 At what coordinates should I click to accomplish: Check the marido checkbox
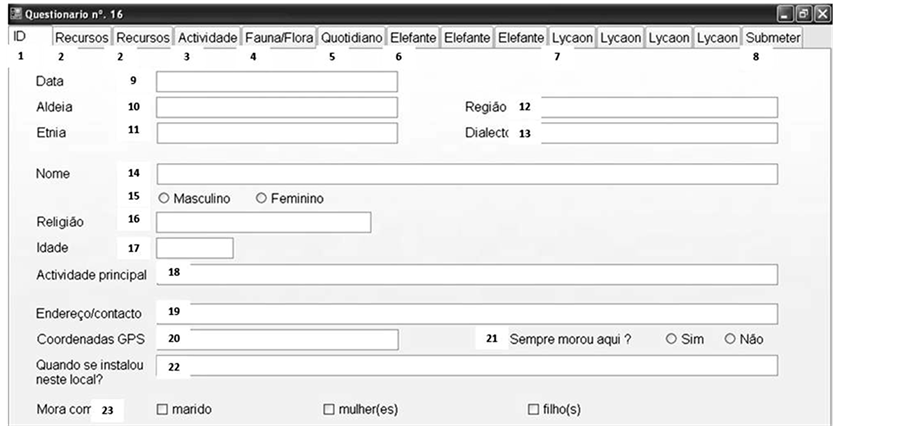coord(162,409)
